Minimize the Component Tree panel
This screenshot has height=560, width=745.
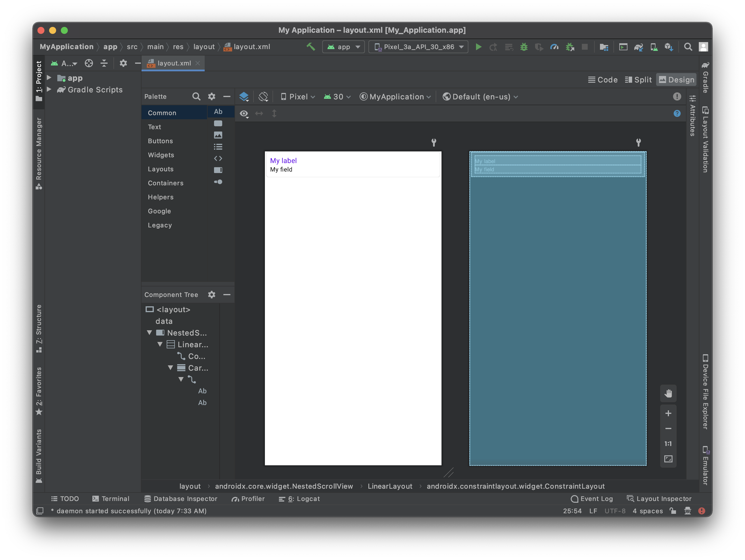coord(227,295)
